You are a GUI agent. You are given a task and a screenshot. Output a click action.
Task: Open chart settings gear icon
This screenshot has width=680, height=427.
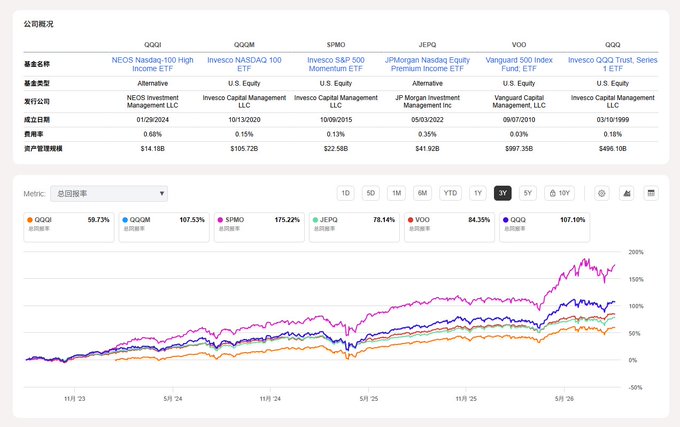(602, 193)
